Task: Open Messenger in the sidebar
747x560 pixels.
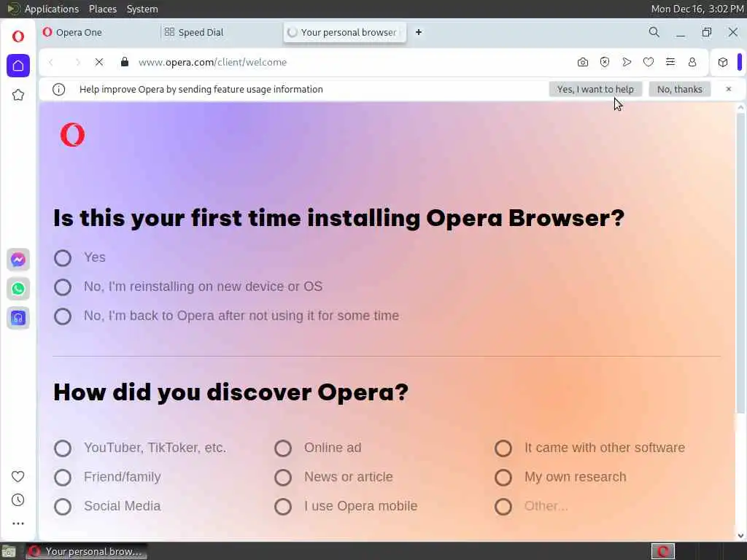Action: pos(18,260)
